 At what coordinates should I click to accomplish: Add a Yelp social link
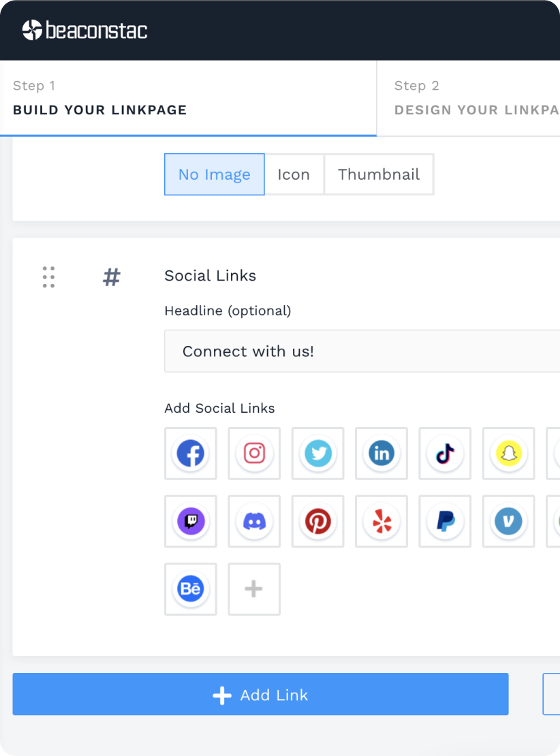382,521
